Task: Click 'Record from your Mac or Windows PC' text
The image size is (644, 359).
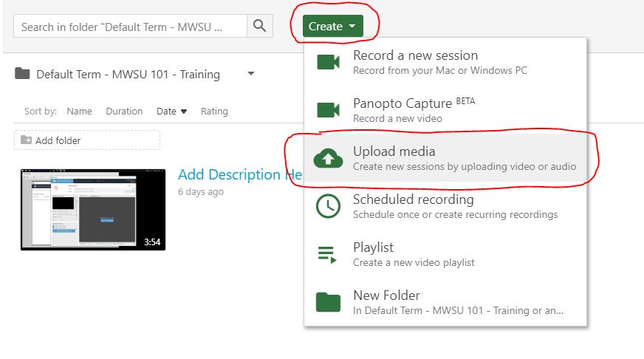Action: coord(440,71)
